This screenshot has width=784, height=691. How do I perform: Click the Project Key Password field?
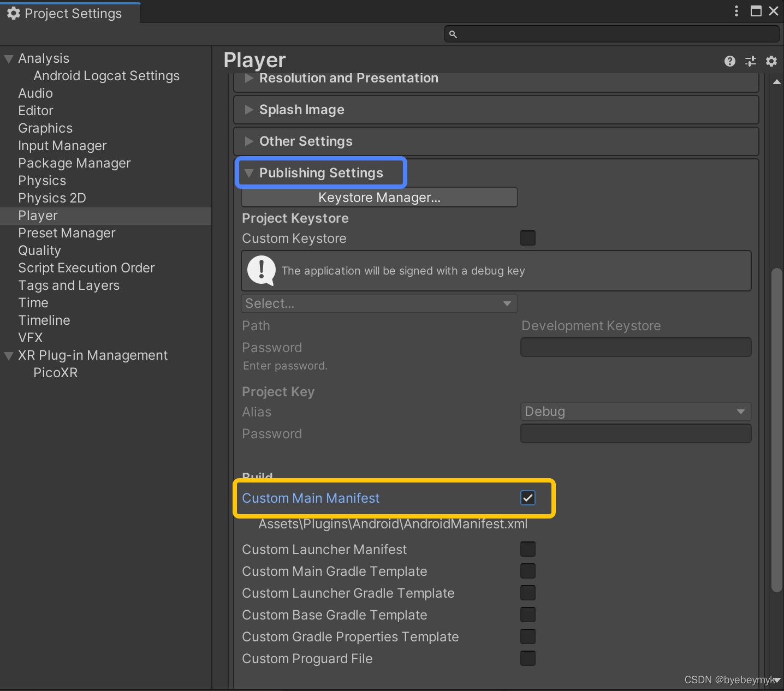636,433
